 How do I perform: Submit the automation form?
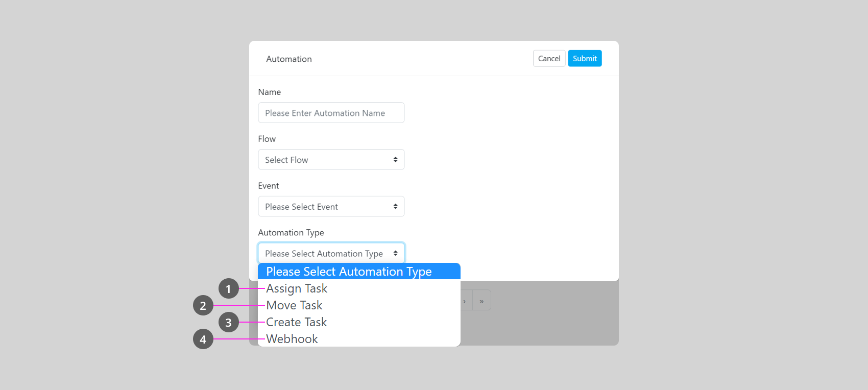coord(585,59)
